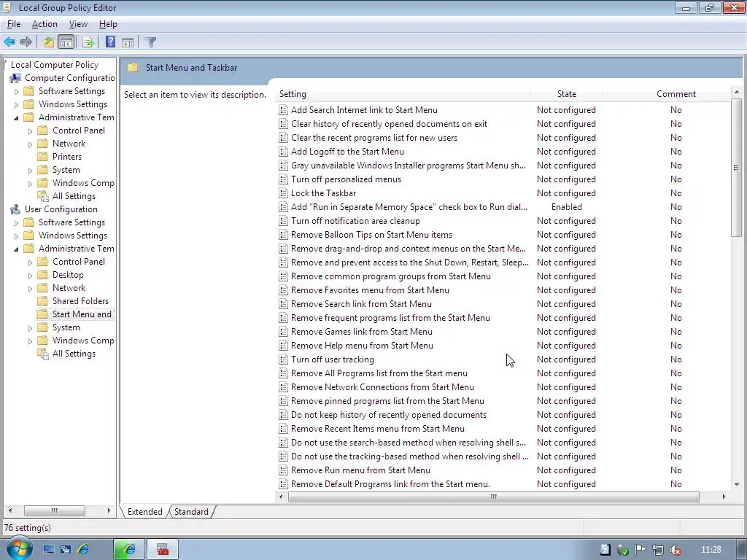Screen dimensions: 747x560
Task: Click the Start Menu and Taskbar header folder icon
Action: (x=133, y=68)
